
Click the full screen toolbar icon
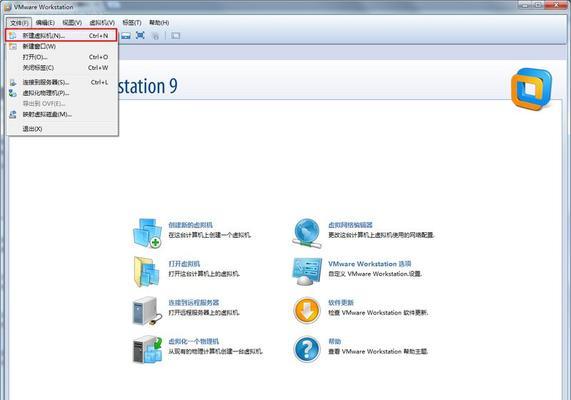pos(140,35)
